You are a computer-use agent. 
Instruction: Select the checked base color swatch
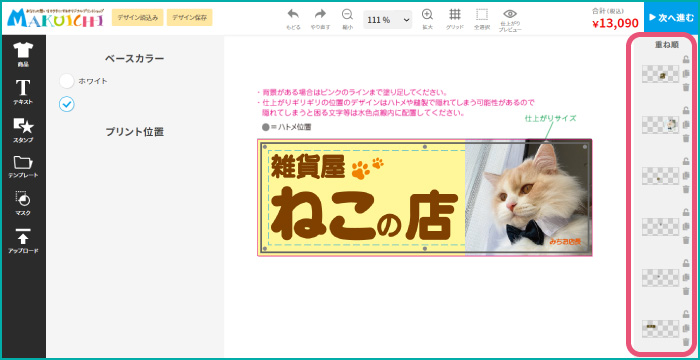pyautogui.click(x=67, y=105)
